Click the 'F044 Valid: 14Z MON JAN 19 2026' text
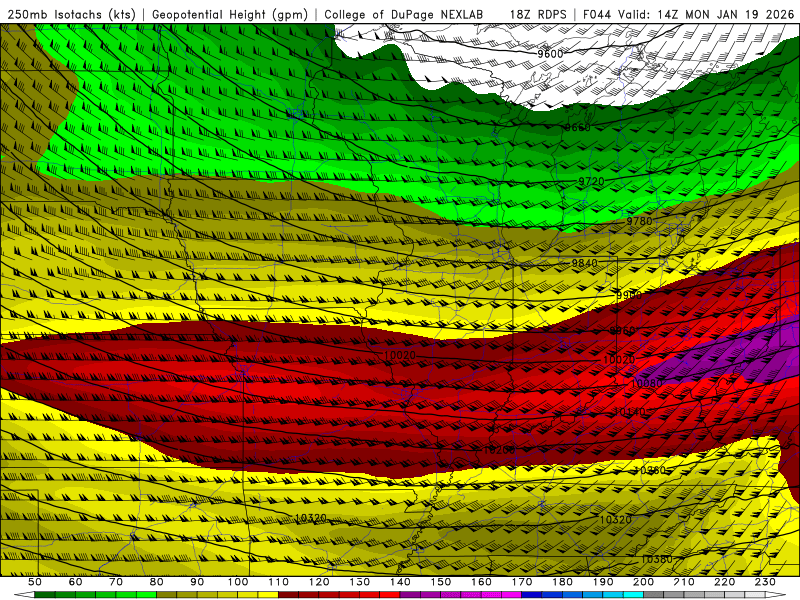The height and width of the screenshot is (600, 800). pyautogui.click(x=688, y=14)
